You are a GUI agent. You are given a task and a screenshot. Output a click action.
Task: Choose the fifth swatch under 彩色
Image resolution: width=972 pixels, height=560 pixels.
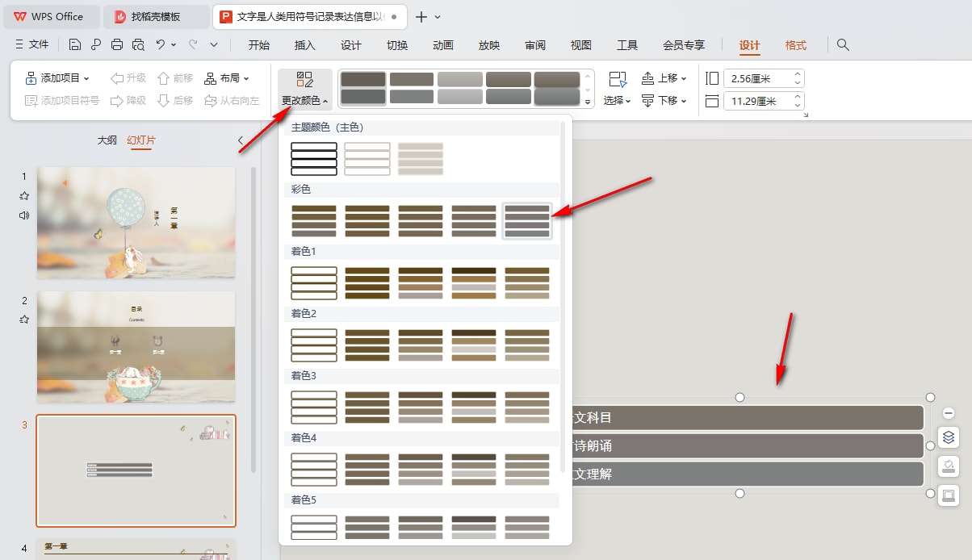[527, 221]
